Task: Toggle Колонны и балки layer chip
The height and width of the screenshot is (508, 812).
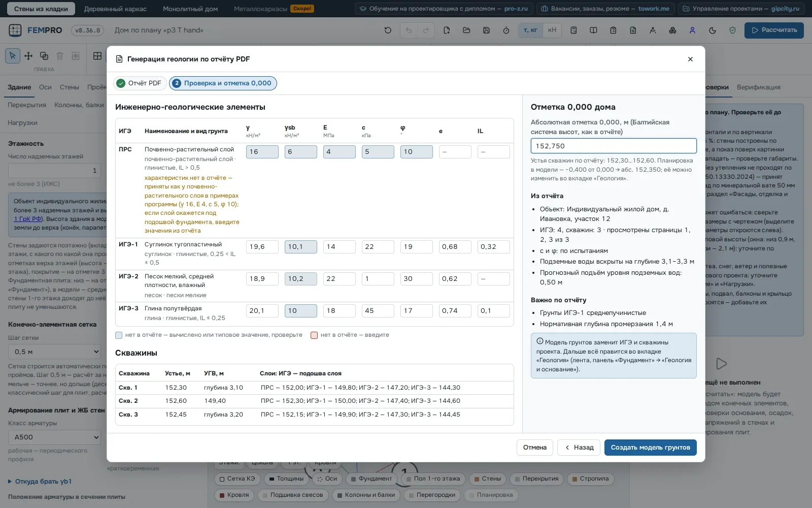Action: coord(366,495)
